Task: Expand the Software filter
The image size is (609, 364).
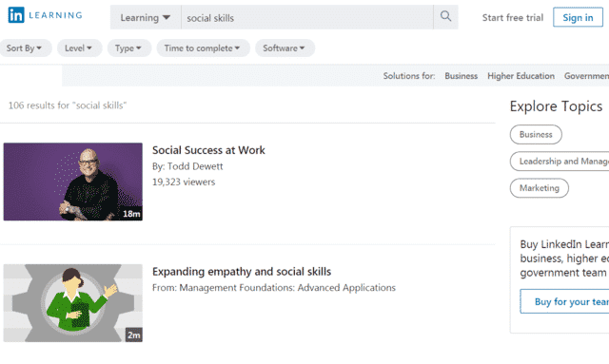Action: (x=285, y=48)
